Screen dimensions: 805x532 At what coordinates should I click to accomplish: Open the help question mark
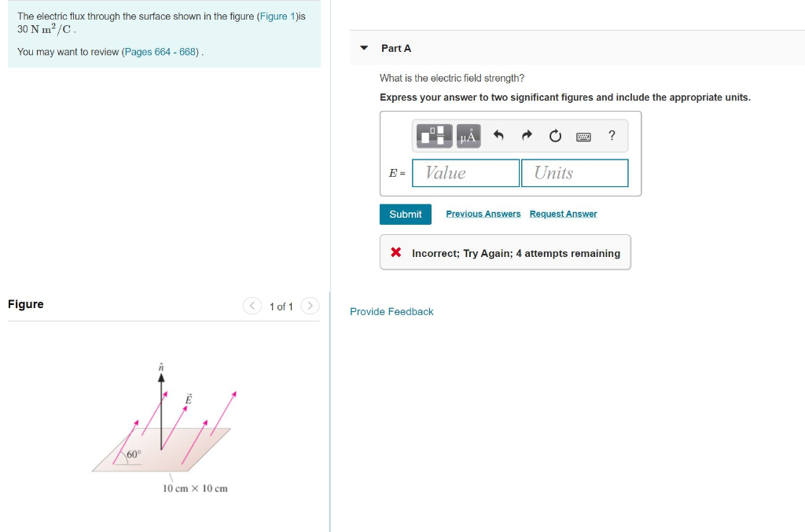click(612, 135)
